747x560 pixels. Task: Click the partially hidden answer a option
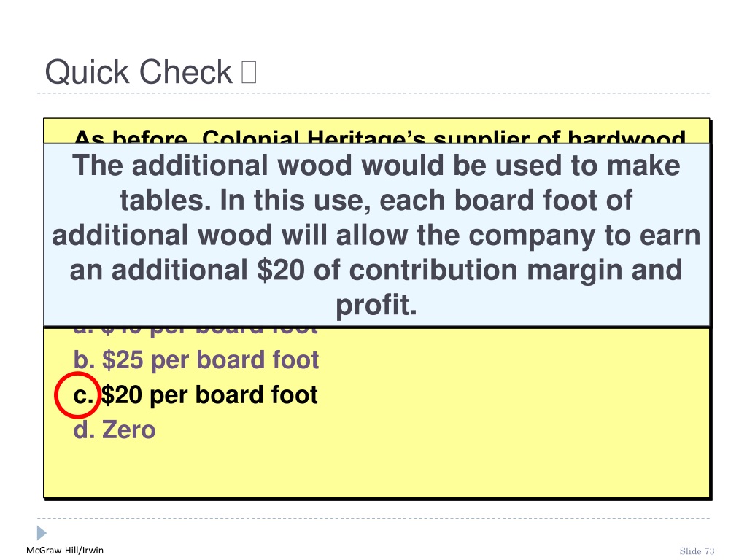[196, 330]
